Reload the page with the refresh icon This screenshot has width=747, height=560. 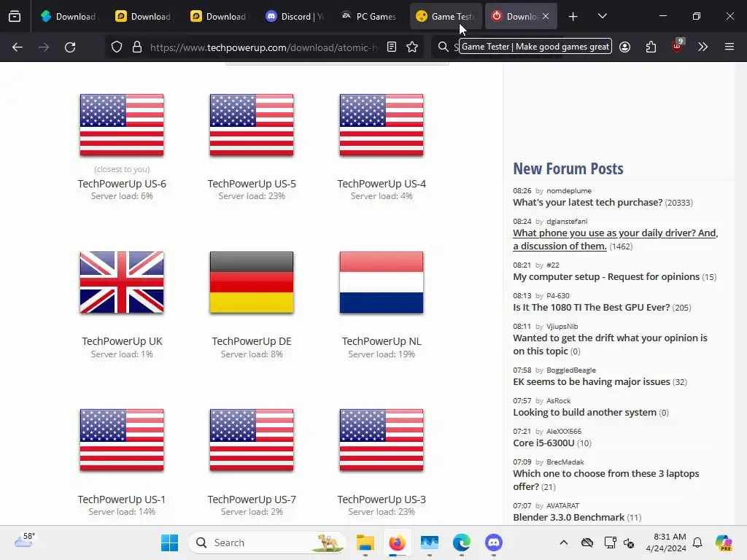pos(70,47)
